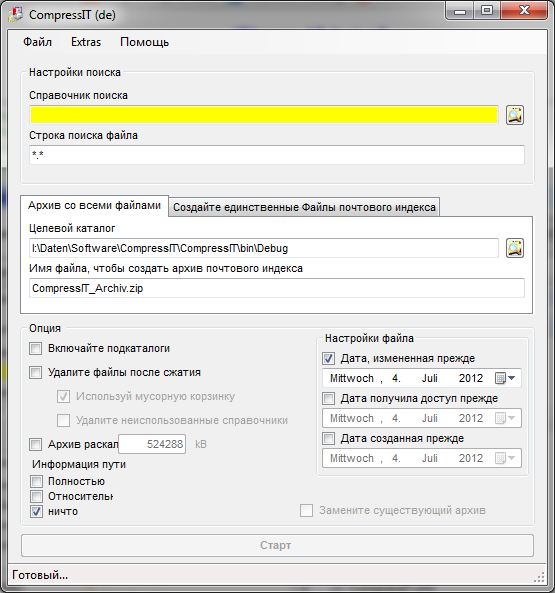
Task: Check the Полностью path option
Action: click(x=36, y=481)
